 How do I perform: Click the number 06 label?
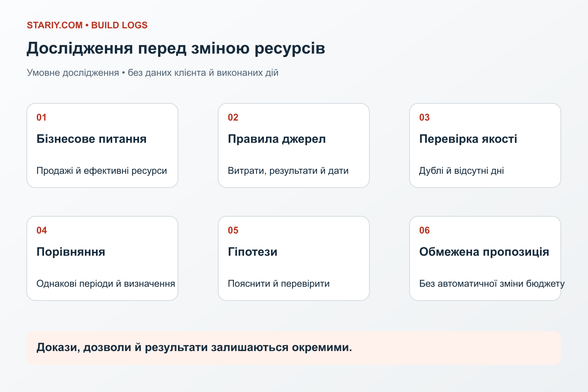424,230
